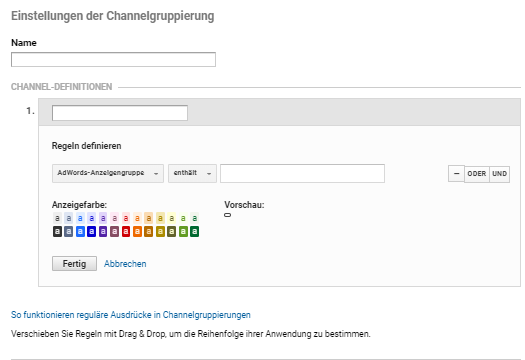
Task: Pick the solid mustard gold swatch
Action: (x=160, y=231)
